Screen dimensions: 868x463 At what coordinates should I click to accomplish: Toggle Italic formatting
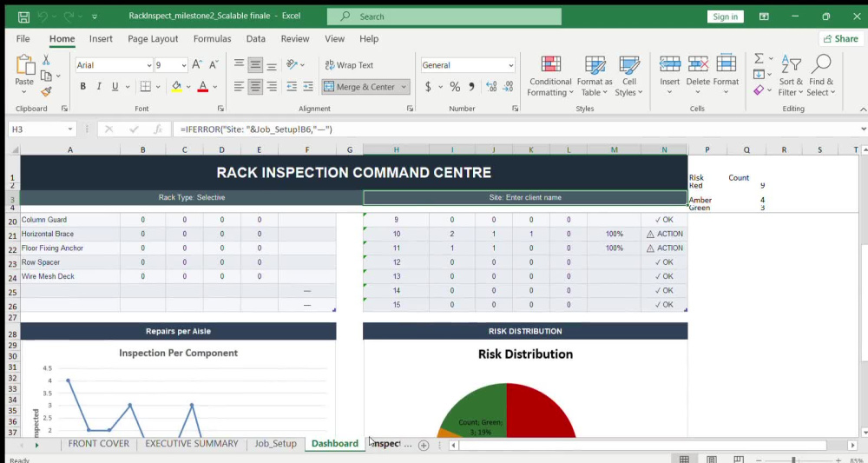[x=99, y=86]
